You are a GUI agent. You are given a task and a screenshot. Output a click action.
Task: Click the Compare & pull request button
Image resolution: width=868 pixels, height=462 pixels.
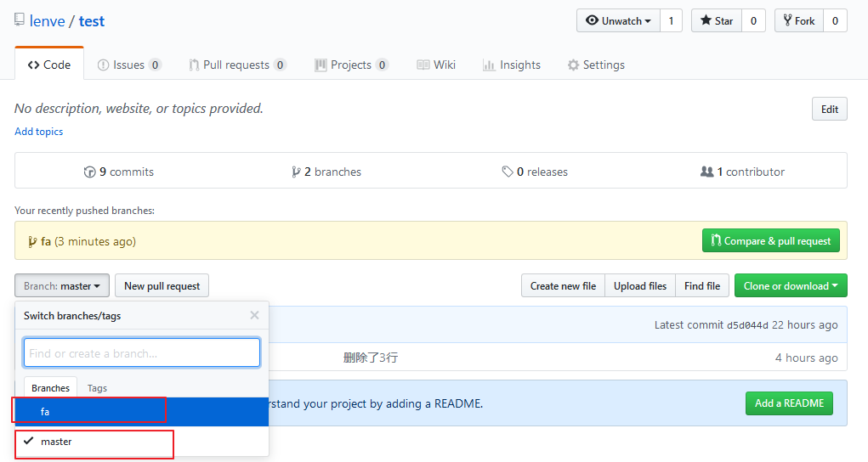pos(770,240)
